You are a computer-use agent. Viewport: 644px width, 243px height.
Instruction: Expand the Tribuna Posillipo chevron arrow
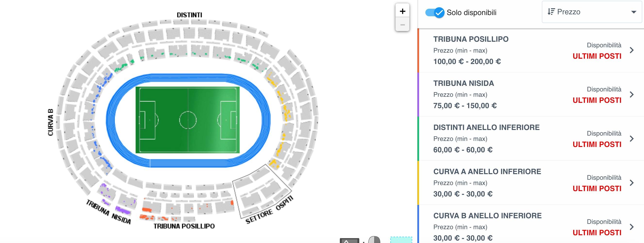[632, 50]
